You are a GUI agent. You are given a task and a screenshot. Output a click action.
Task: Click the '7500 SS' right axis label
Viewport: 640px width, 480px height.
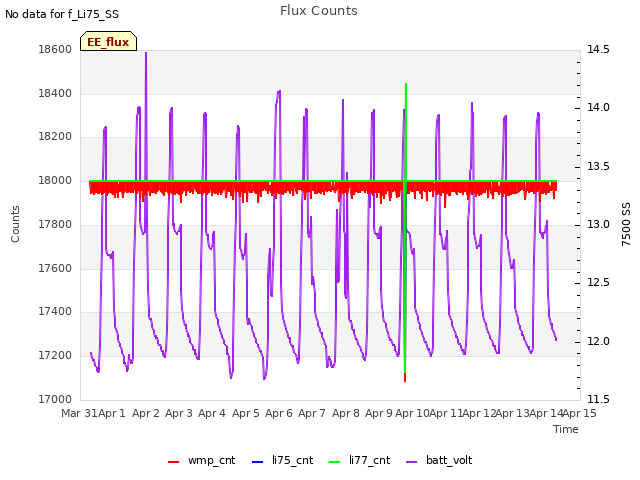click(626, 224)
